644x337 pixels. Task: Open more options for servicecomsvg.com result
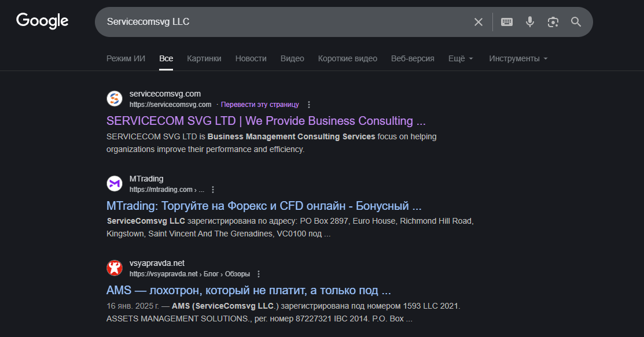pyautogui.click(x=309, y=105)
